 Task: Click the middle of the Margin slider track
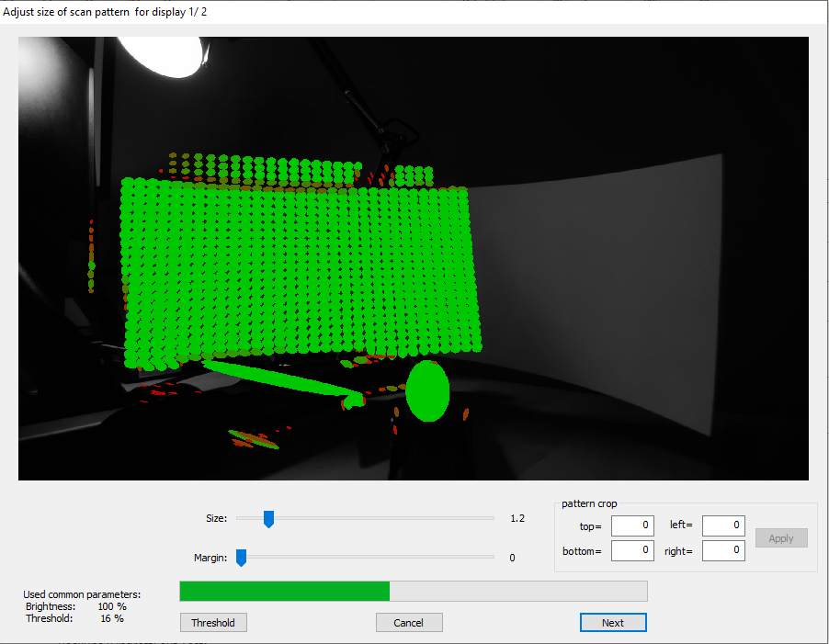(366, 557)
